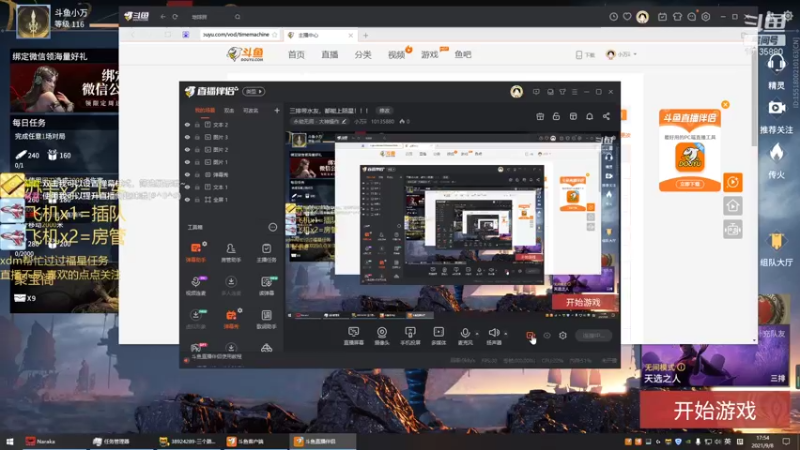Close the orange 斗鱼直播伴侣 ad card
Image resolution: width=800 pixels, height=450 pixels.
pyautogui.click(x=725, y=105)
